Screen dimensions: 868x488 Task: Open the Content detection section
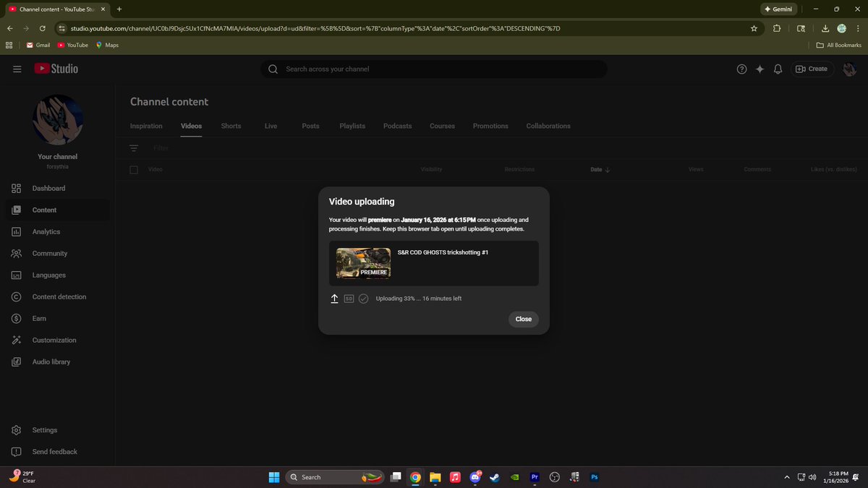[x=16, y=296]
